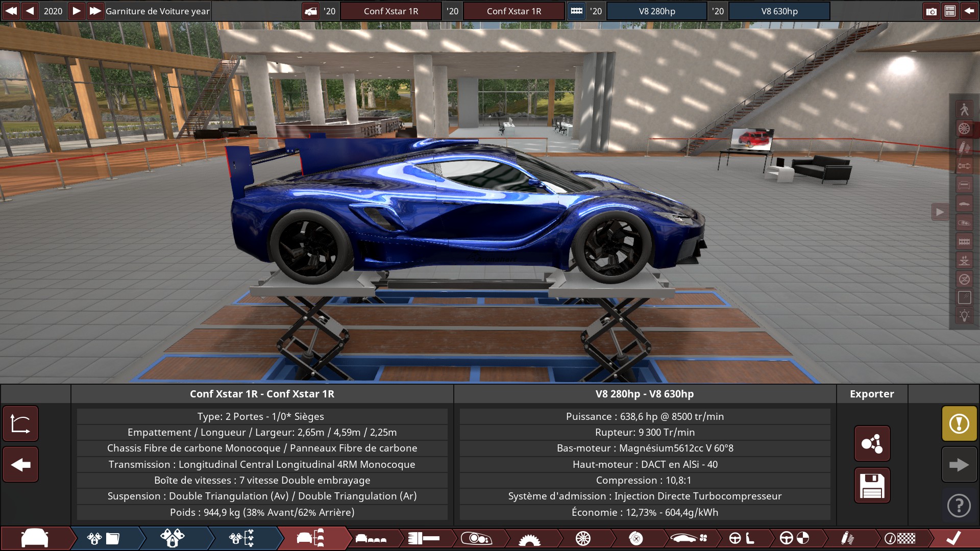This screenshot has width=980, height=551.
Task: Open the V8 630hp engine variant selector
Action: [x=779, y=11]
